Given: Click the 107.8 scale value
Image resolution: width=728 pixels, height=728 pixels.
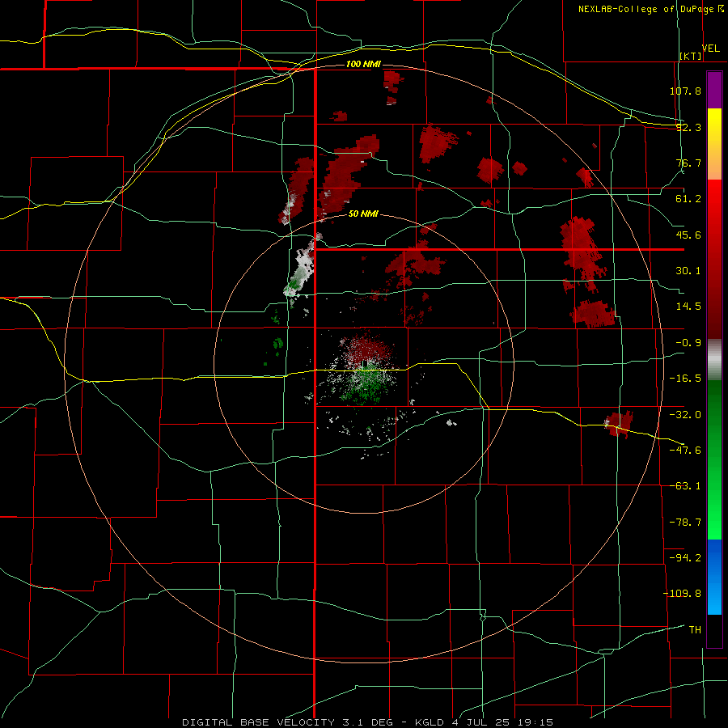Looking at the screenshot, I should pos(685,91).
